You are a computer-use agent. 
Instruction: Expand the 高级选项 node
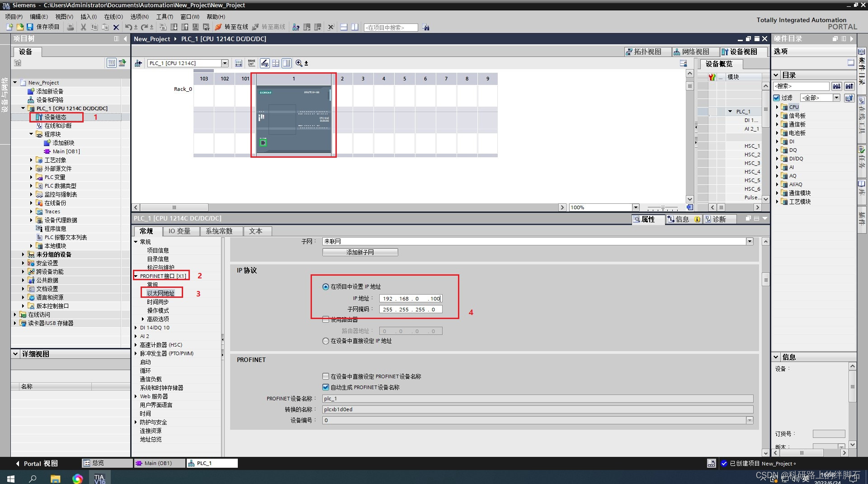[x=143, y=319]
